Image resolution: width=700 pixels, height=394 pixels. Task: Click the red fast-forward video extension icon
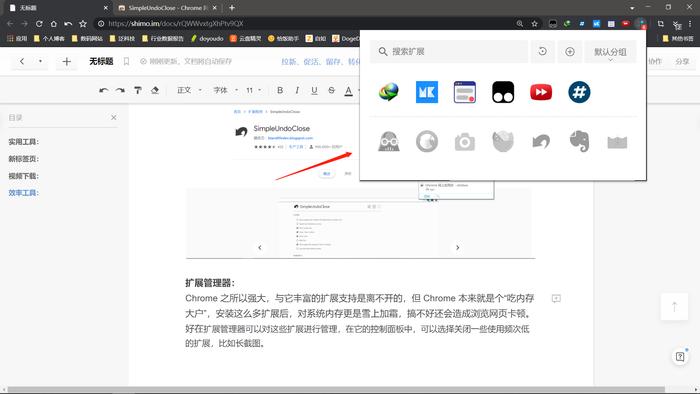click(x=541, y=92)
